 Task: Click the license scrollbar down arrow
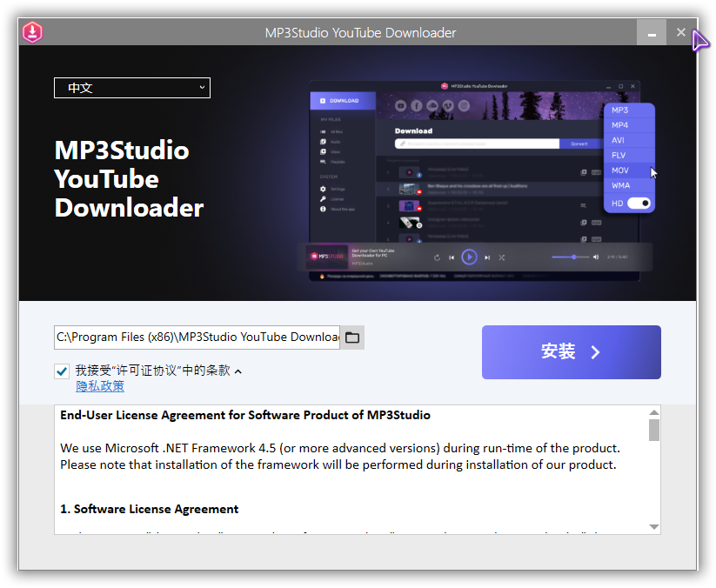(653, 527)
